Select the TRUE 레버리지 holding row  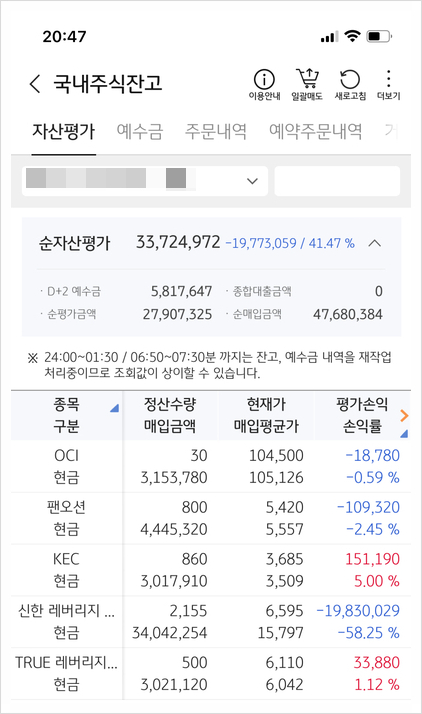click(211, 674)
